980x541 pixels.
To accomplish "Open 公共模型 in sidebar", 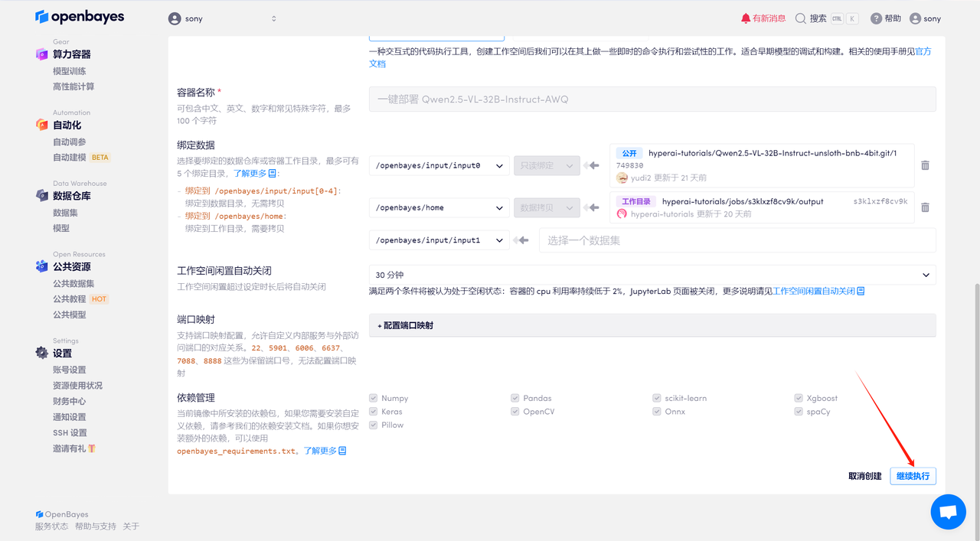I will 70,314.
